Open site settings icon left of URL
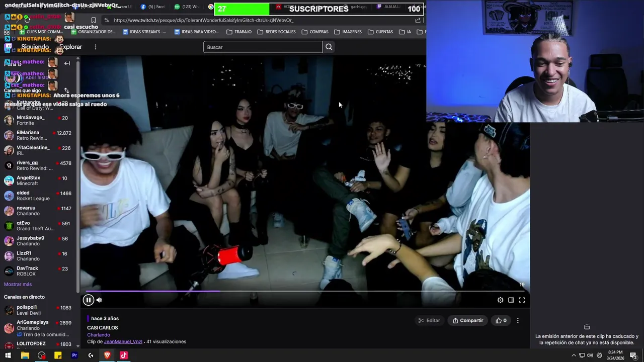 coord(106,20)
